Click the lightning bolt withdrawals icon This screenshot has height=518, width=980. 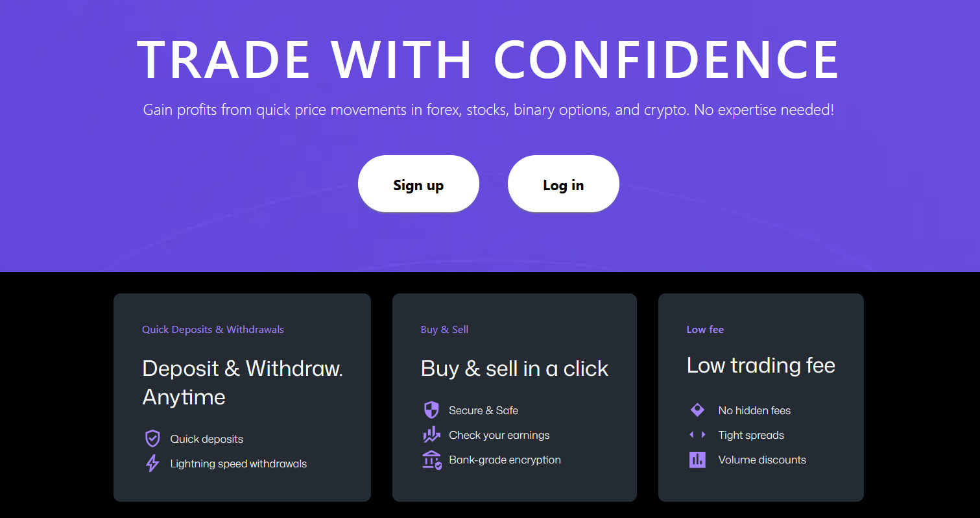click(152, 463)
